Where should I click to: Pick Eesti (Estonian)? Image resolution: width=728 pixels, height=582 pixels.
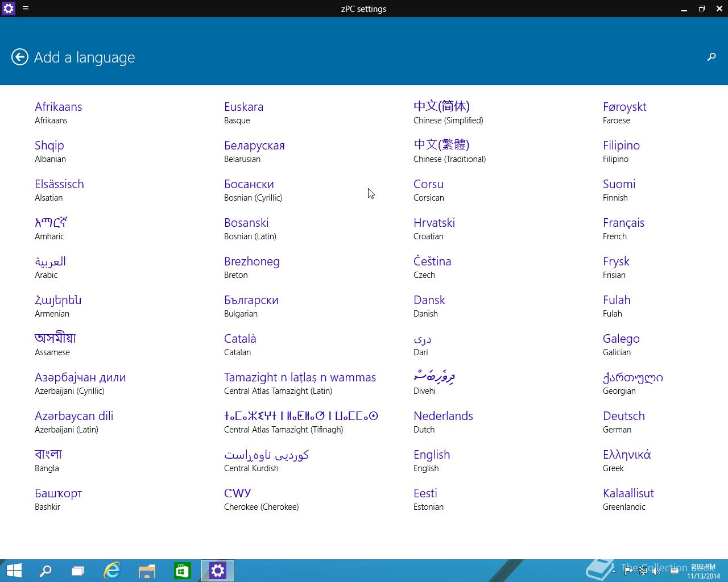click(x=428, y=499)
